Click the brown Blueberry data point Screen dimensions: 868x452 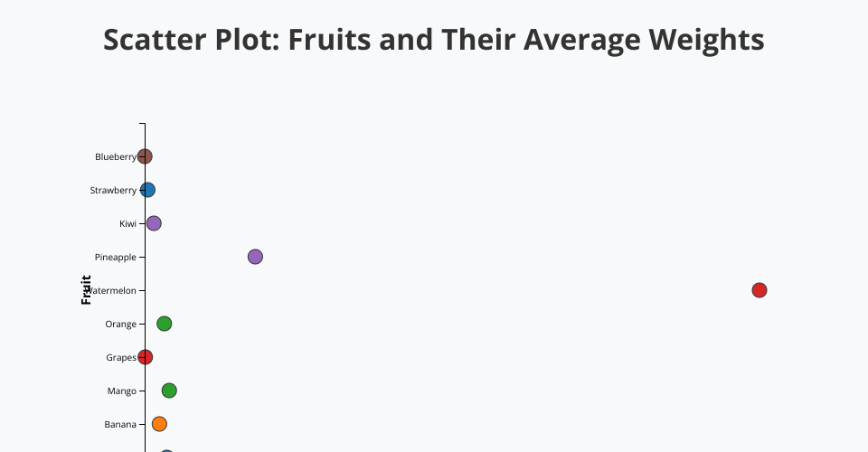click(145, 156)
